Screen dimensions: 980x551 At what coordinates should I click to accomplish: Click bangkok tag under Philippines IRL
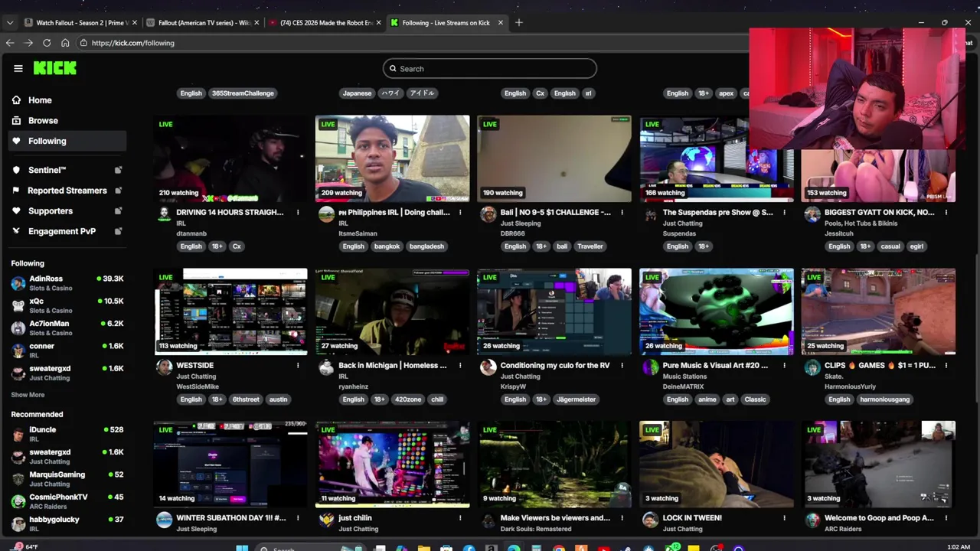[387, 246]
